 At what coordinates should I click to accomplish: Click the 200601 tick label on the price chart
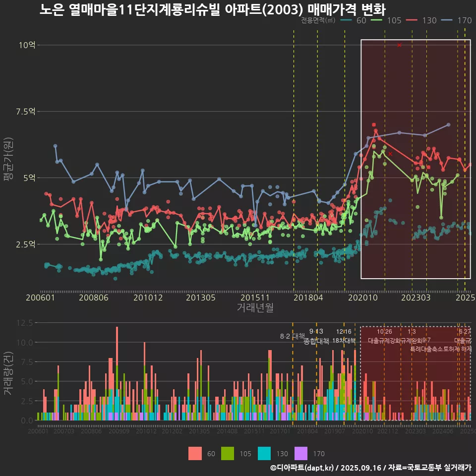40,297
